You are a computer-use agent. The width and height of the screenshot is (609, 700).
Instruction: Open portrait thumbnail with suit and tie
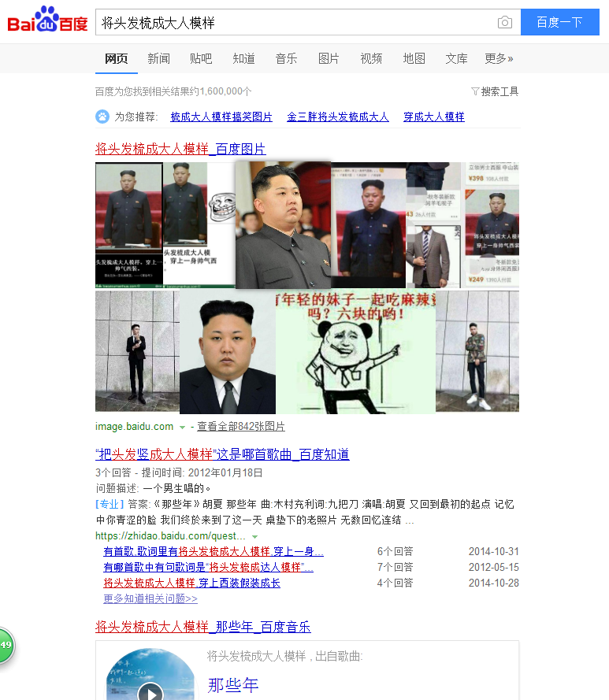pyautogui.click(x=228, y=351)
